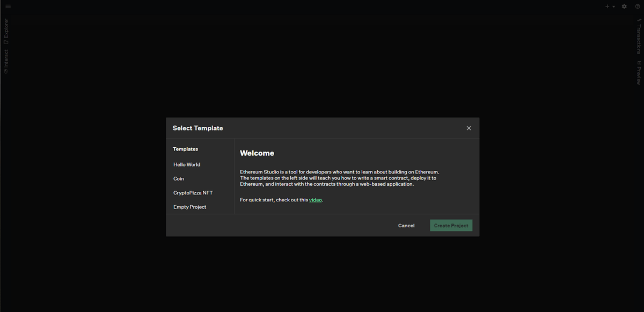Choose the Empty Project template

[189, 207]
